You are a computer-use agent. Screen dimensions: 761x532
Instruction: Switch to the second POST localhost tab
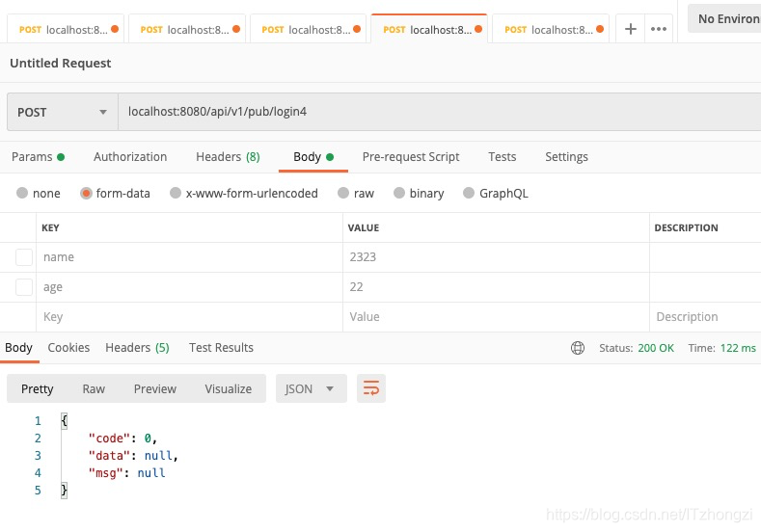pyautogui.click(x=187, y=29)
